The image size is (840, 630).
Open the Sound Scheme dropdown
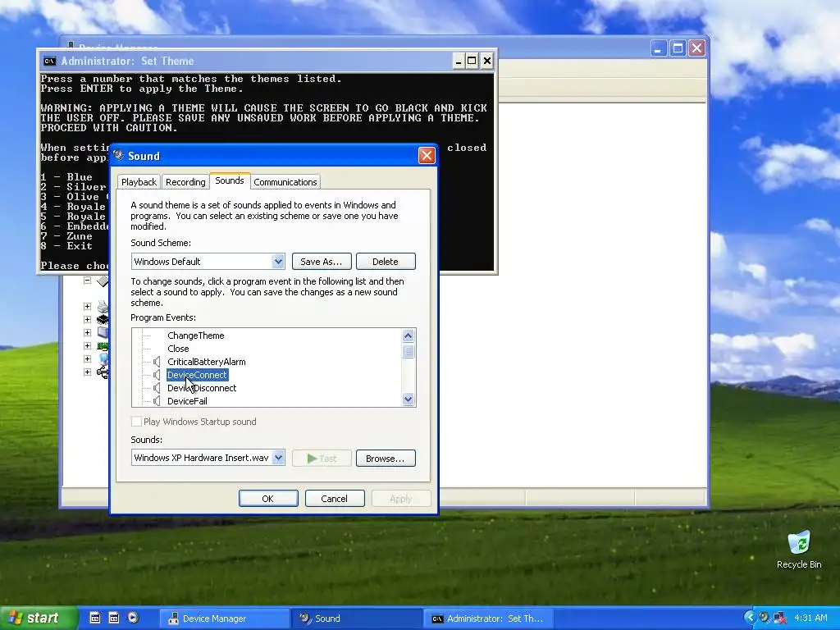tap(278, 262)
